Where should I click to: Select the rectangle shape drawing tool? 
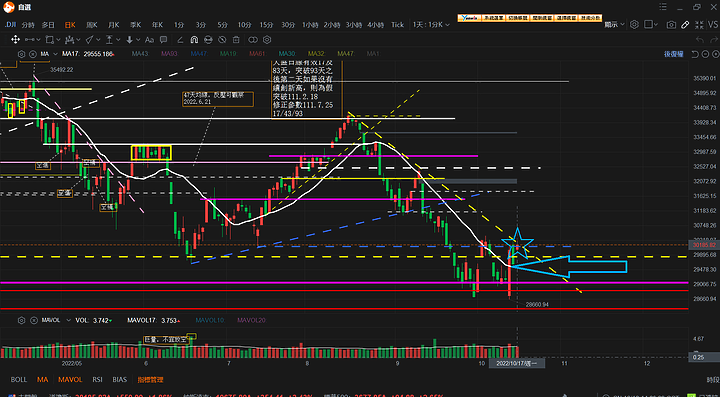pos(49,39)
